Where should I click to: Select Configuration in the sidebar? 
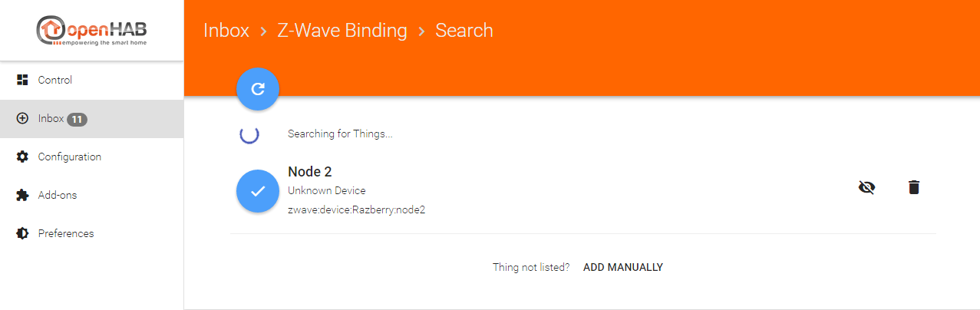[69, 157]
